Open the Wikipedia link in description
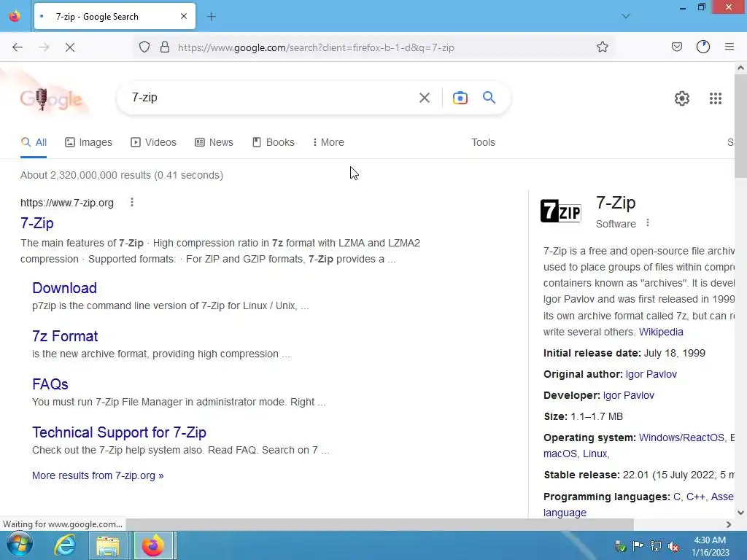The image size is (747, 560). (x=661, y=332)
